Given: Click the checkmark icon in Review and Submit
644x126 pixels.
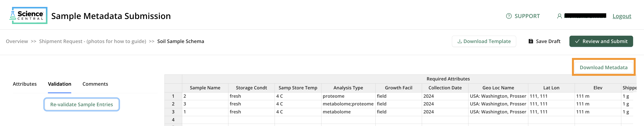Looking at the screenshot, I should tap(577, 41).
